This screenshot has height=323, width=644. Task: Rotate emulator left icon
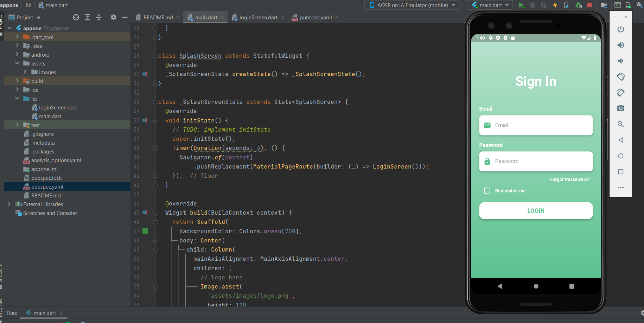tap(621, 76)
